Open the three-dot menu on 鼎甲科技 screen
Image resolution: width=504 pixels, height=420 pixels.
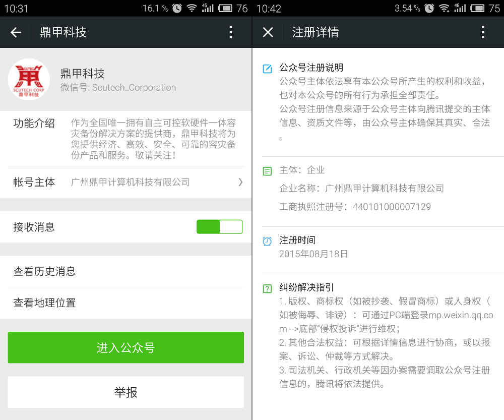click(x=230, y=32)
